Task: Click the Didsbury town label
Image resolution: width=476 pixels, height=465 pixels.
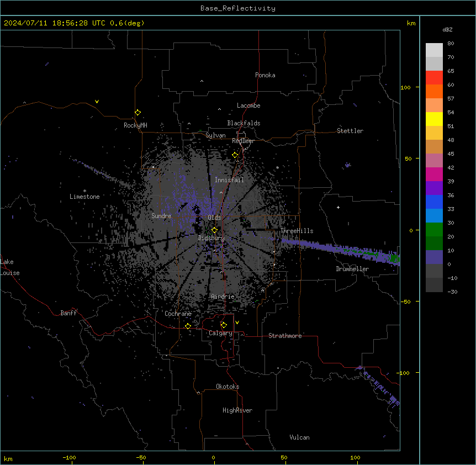Action: [211, 238]
